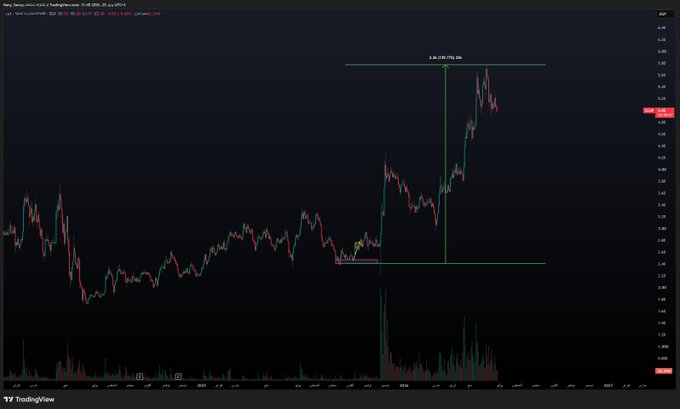
Task: Open the EGP currency selector
Action: tap(663, 14)
